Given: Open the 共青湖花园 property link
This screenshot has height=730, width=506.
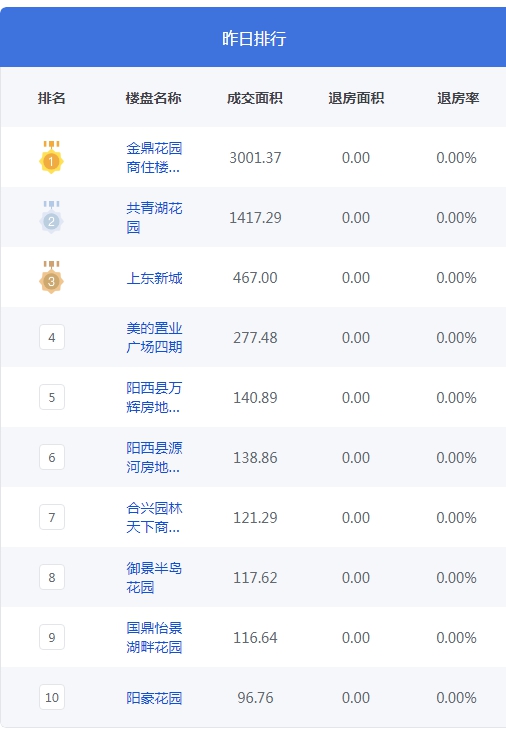Looking at the screenshot, I should click(x=154, y=218).
